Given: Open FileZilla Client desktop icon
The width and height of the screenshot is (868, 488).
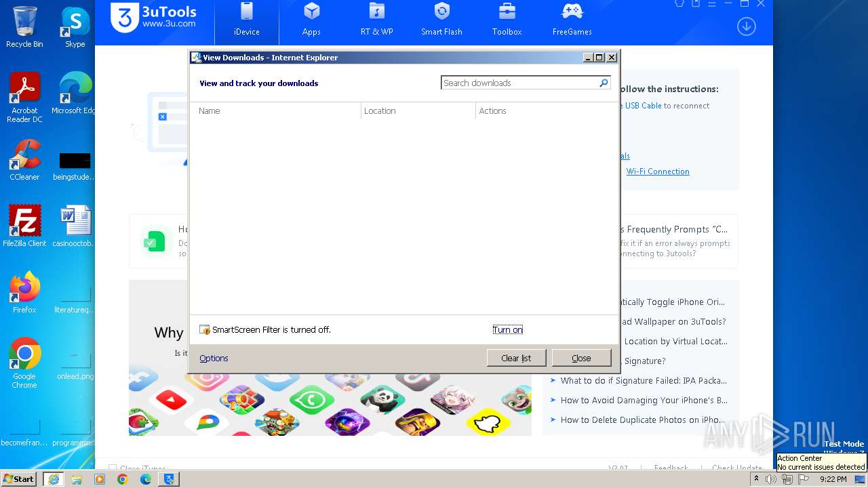Looking at the screenshot, I should 24,226.
